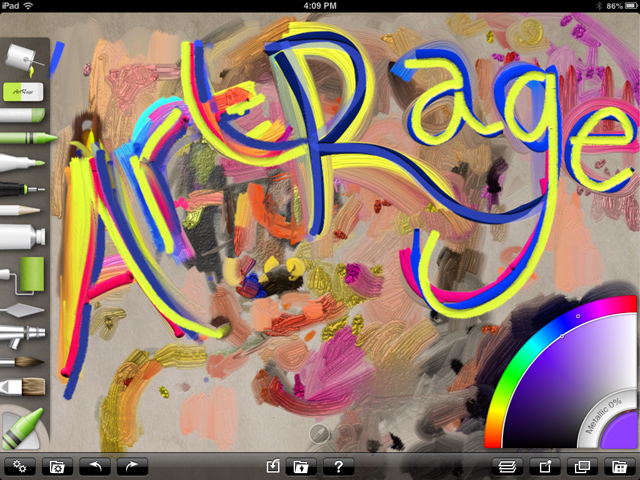Open tool settings gears button
Viewport: 640px width, 480px height.
[x=20, y=466]
